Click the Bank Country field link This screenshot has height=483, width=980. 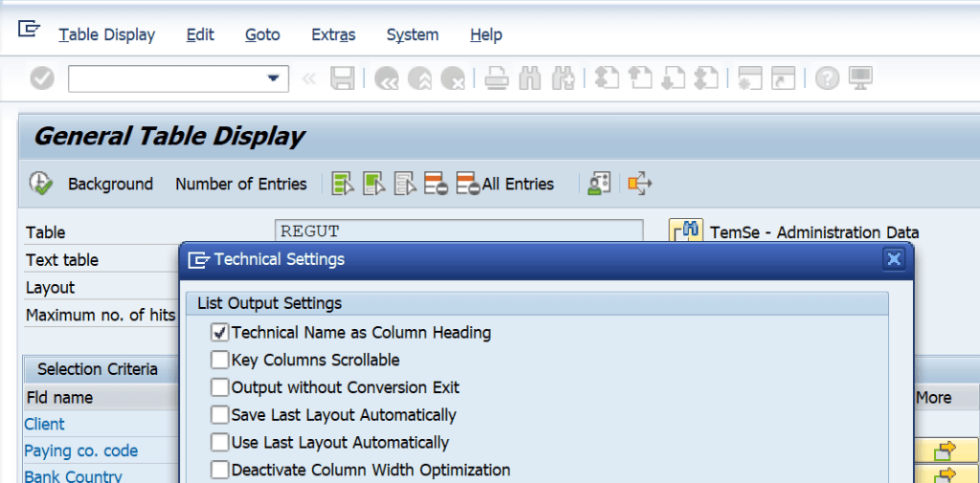tap(73, 476)
